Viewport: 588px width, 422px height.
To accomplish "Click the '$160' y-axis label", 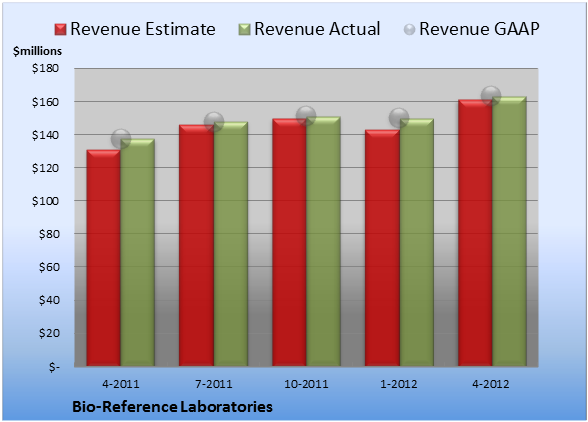I will (x=45, y=102).
